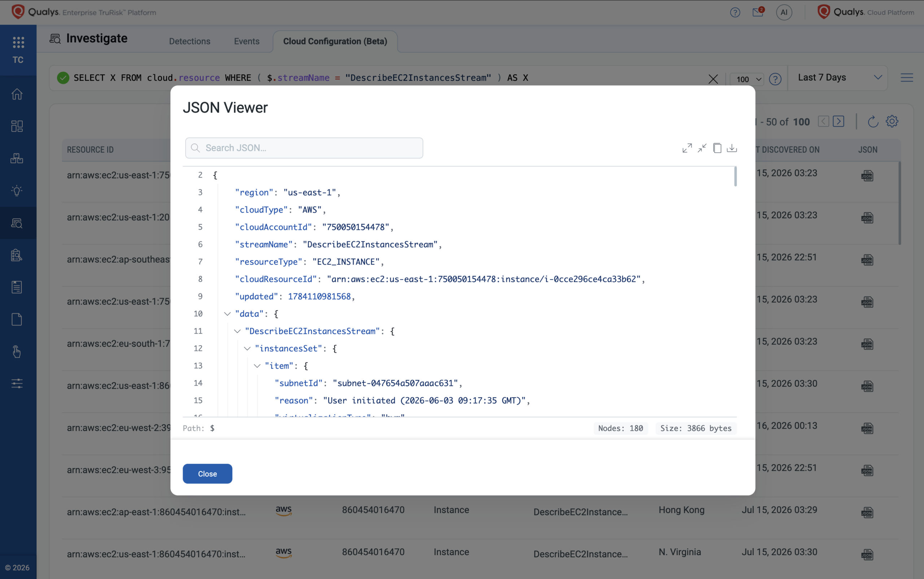This screenshot has height=579, width=924.
Task: Open the Investigate sidebar icon
Action: point(17,223)
